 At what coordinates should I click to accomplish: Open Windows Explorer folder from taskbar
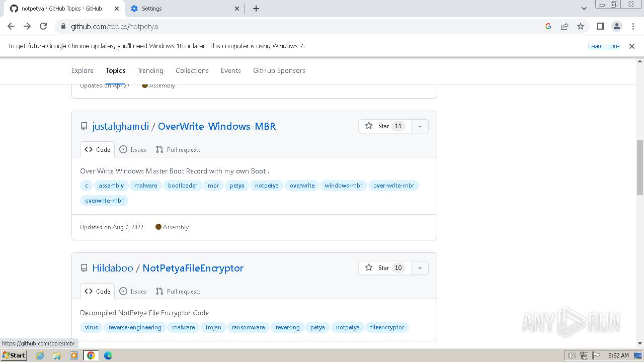tap(57, 355)
